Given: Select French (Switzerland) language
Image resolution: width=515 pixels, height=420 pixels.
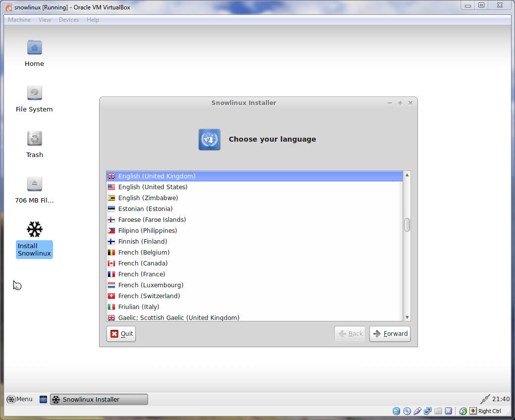Looking at the screenshot, I should click(255, 296).
